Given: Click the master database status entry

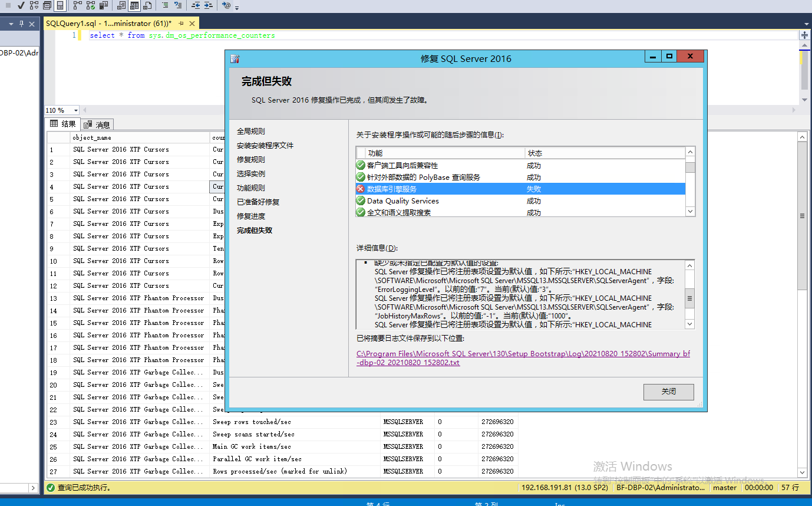Looking at the screenshot, I should tap(725, 488).
